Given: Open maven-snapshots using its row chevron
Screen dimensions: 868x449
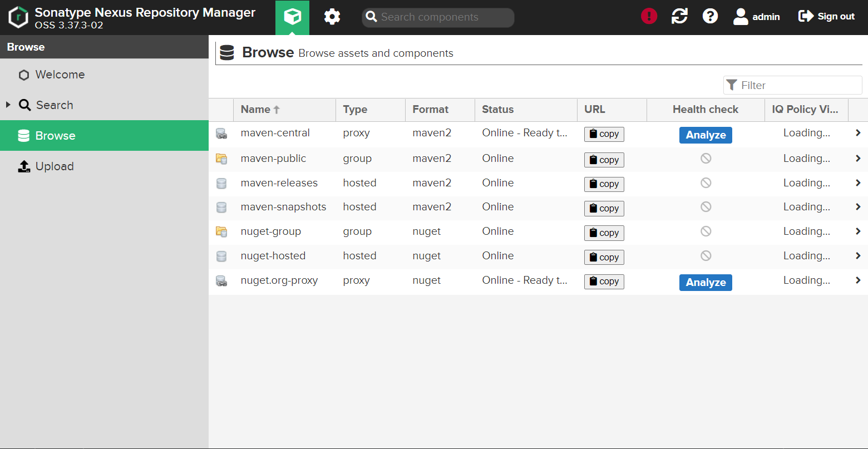Looking at the screenshot, I should coord(858,207).
